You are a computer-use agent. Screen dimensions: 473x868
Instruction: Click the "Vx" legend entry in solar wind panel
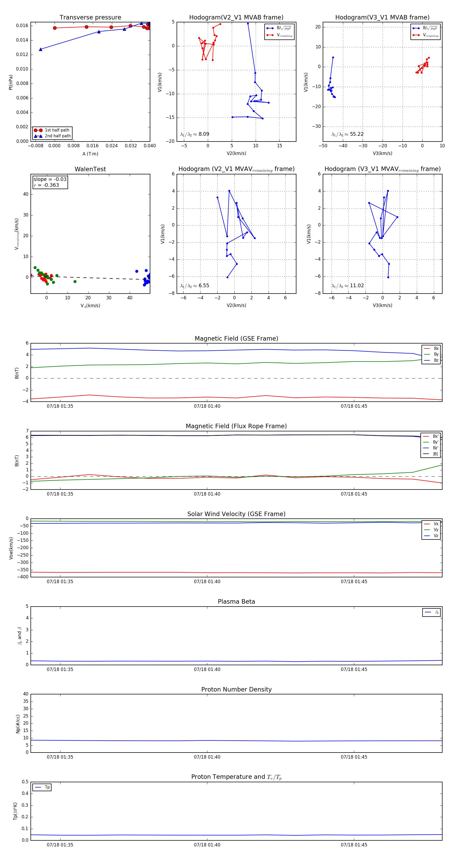tap(431, 524)
